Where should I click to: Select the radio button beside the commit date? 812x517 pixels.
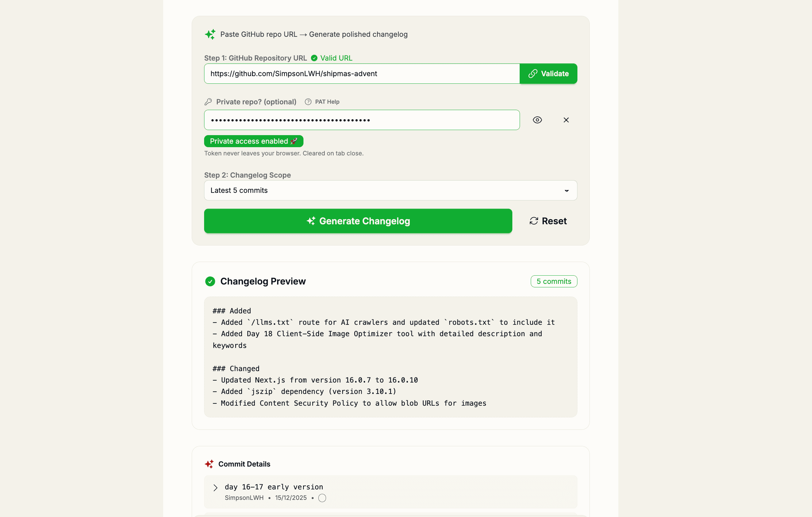point(322,498)
